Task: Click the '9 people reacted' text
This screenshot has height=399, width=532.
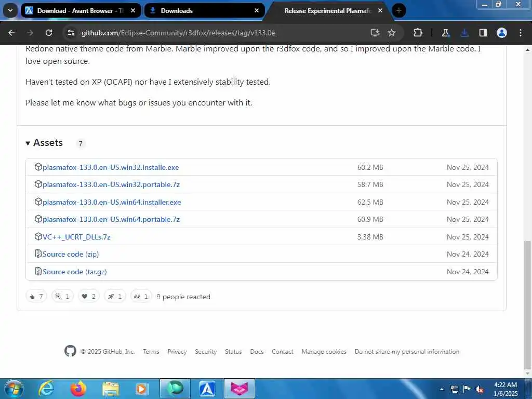Action: tap(183, 297)
